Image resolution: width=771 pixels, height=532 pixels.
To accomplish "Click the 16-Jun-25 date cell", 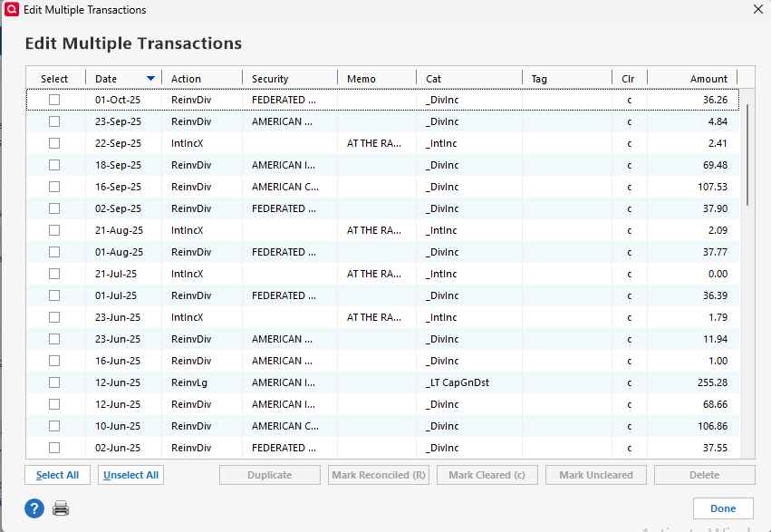I will point(118,361).
